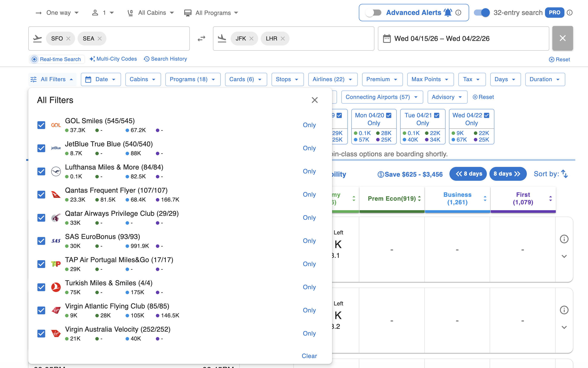Click the Virgin Australia Velocity logo
This screenshot has width=588, height=368.
(56, 333)
